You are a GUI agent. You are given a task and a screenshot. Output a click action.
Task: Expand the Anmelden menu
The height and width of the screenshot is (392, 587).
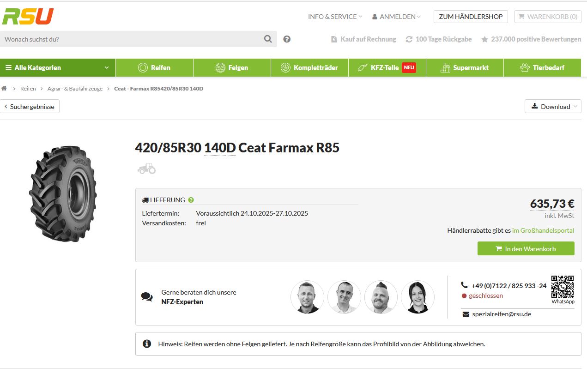(x=397, y=17)
